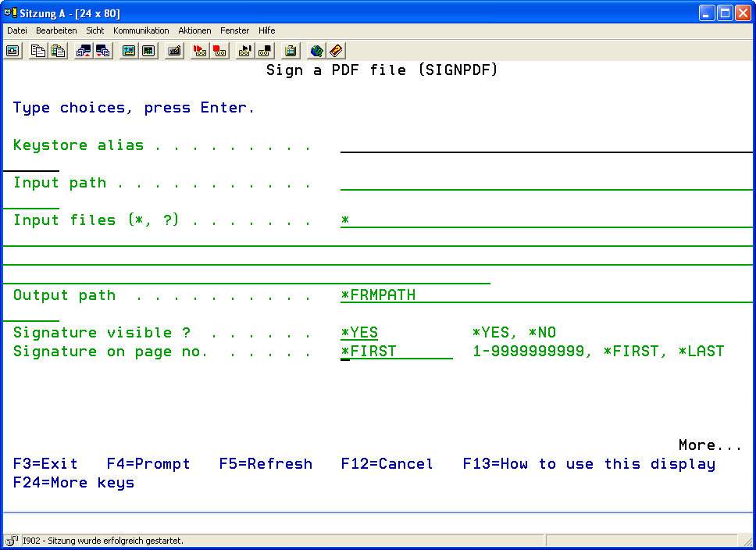
Task: Open the Datei menu
Action: coord(17,30)
